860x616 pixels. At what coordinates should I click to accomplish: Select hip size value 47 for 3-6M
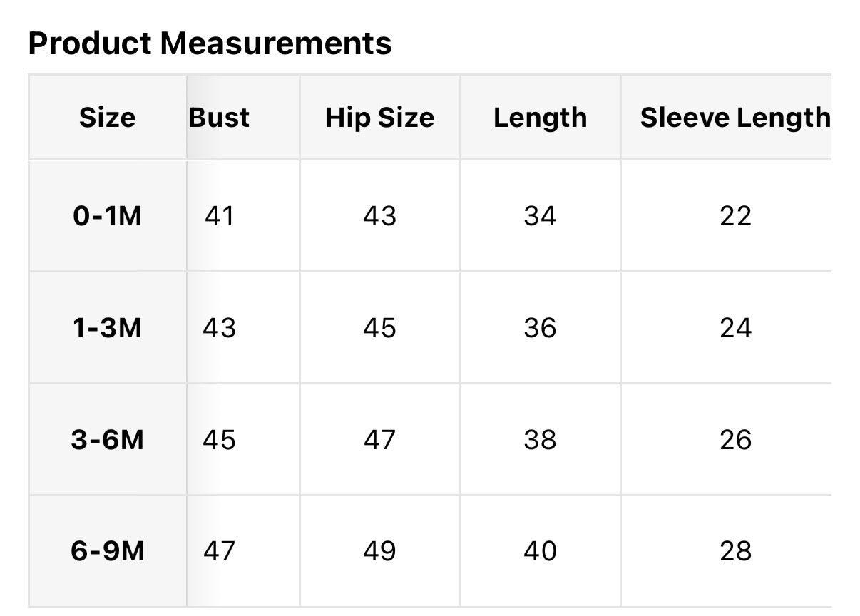click(379, 440)
